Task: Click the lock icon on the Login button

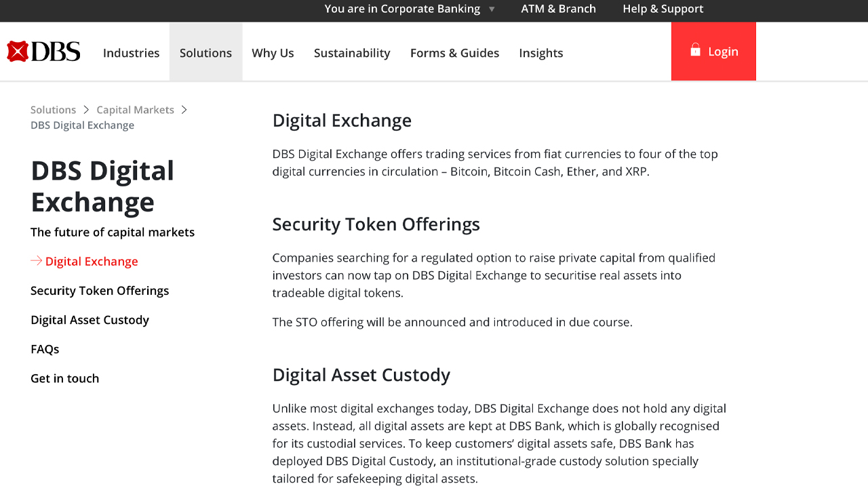Action: click(x=695, y=50)
